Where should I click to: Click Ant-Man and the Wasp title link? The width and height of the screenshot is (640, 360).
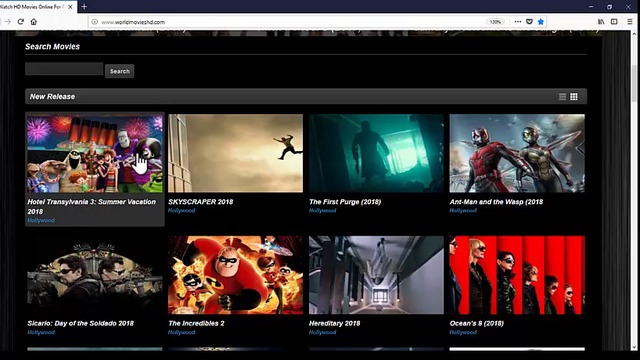coord(496,202)
